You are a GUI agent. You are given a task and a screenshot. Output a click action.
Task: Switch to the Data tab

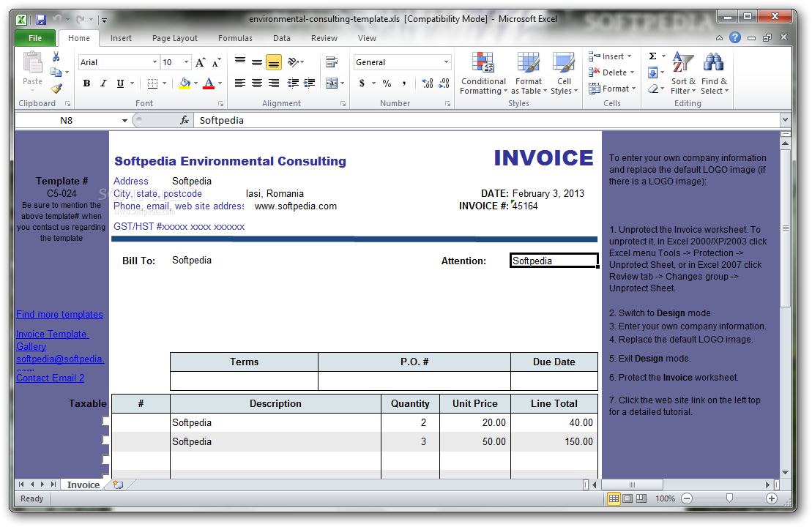click(x=282, y=38)
